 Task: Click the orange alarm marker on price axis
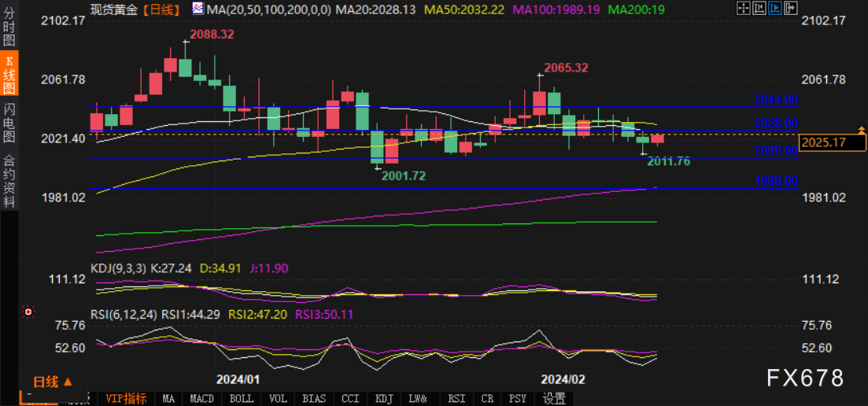[862, 129]
